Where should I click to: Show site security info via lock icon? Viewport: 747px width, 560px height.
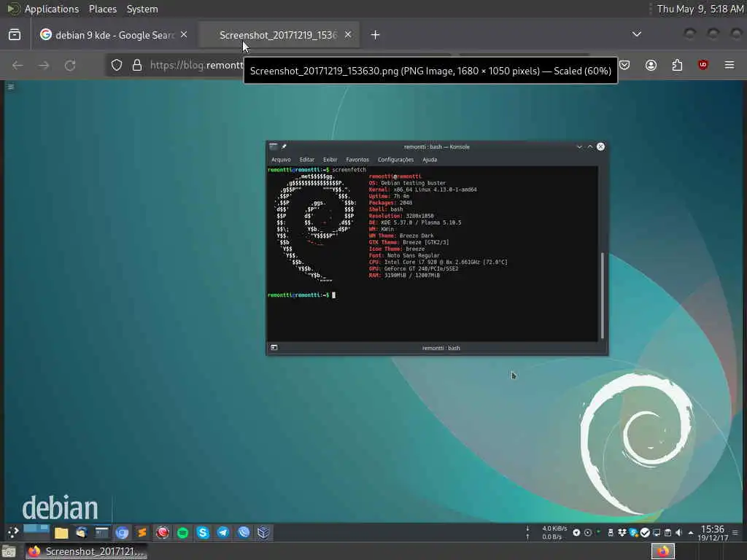tap(137, 65)
